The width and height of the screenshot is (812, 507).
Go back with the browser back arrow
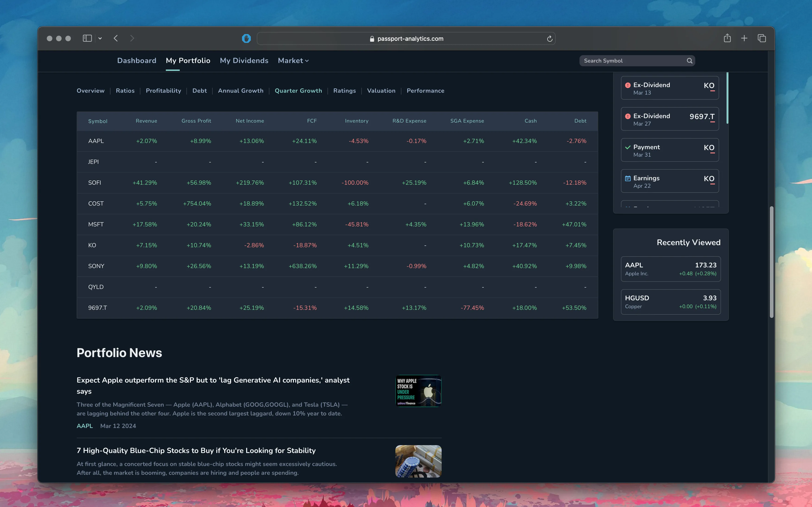pos(116,38)
